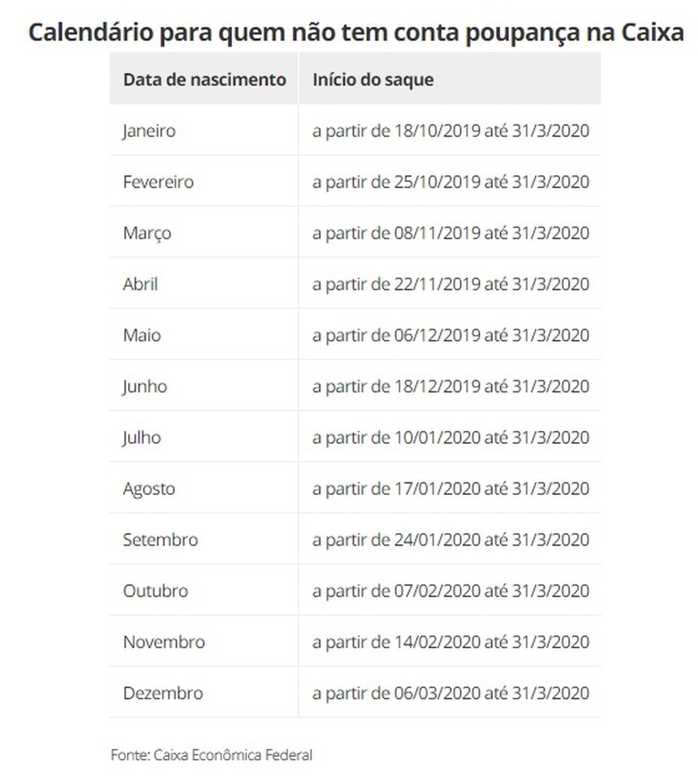Click the "Data de nascimento" column header
The height and width of the screenshot is (784, 698).
204,79
